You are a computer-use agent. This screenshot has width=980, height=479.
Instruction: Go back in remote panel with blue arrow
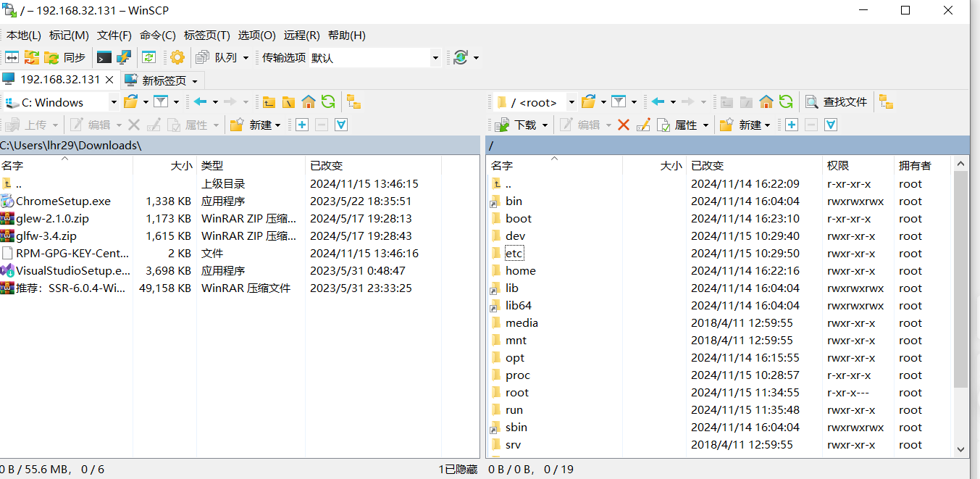658,102
